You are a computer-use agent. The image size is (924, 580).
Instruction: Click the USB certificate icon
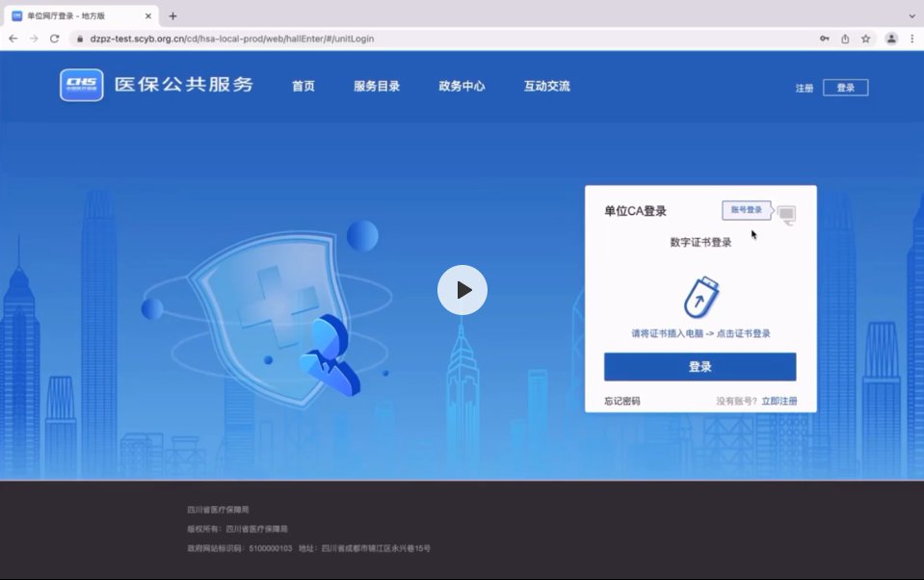tap(700, 297)
